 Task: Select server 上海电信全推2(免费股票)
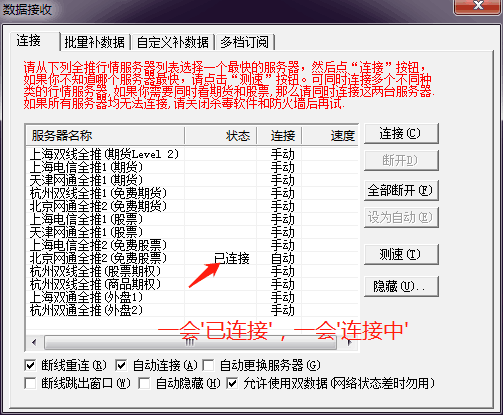pos(98,245)
